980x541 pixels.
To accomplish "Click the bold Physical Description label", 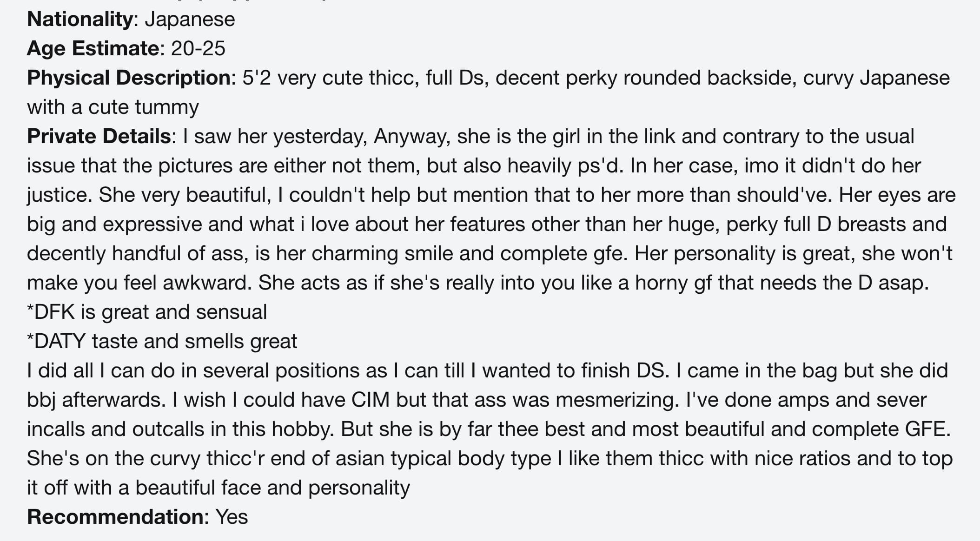I will (129, 78).
